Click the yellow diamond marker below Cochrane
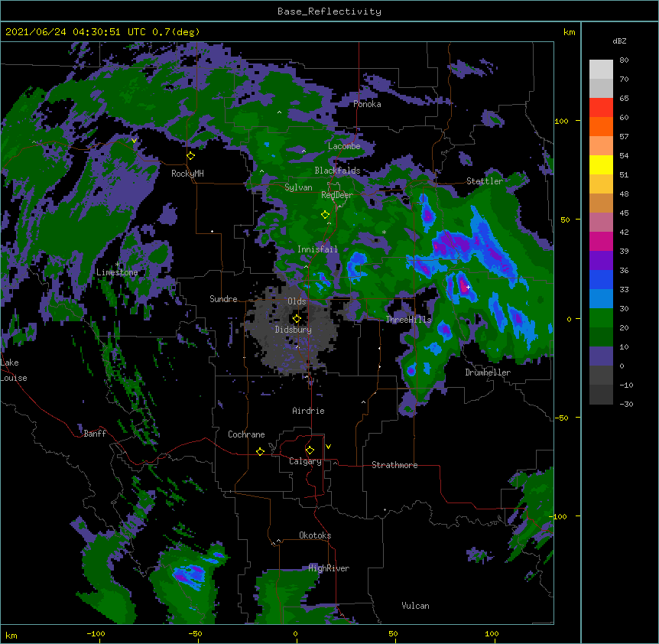Image resolution: width=659 pixels, height=644 pixels. pyautogui.click(x=260, y=451)
